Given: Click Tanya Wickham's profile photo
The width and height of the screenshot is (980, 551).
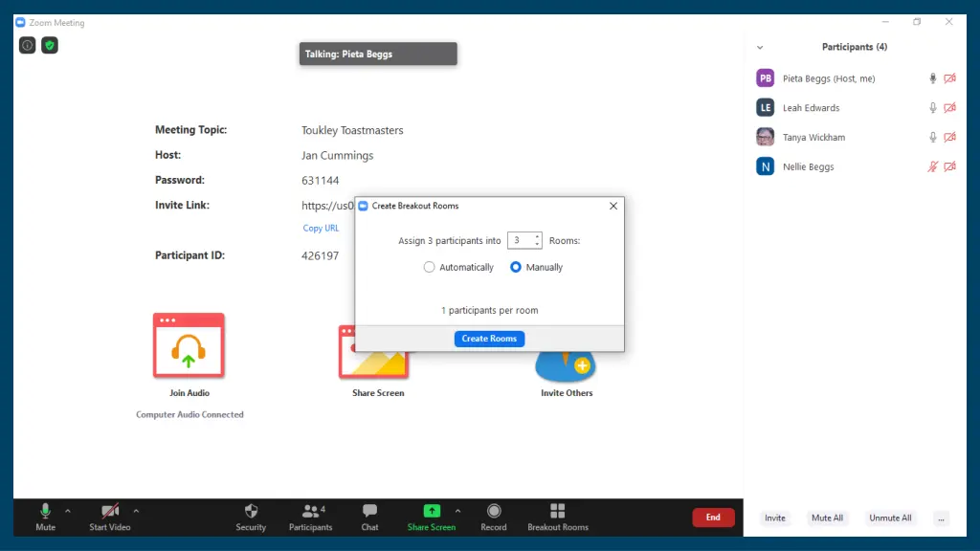Looking at the screenshot, I should (x=765, y=137).
